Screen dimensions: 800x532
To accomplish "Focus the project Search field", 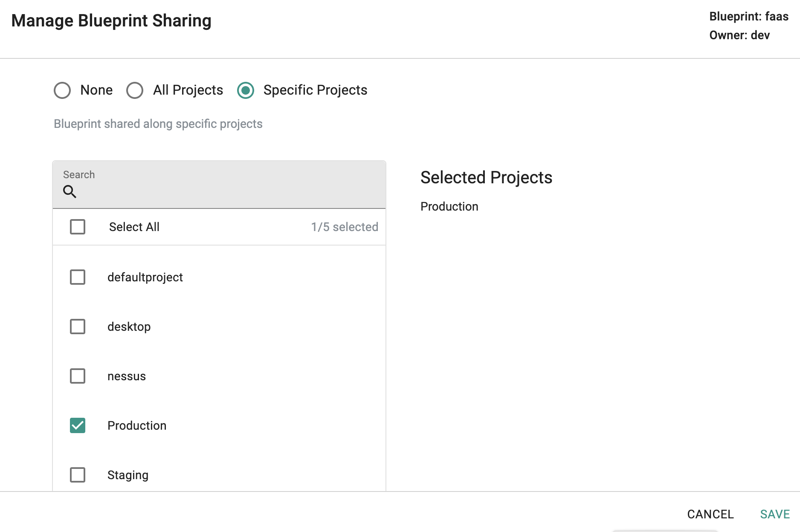I will coord(219,185).
